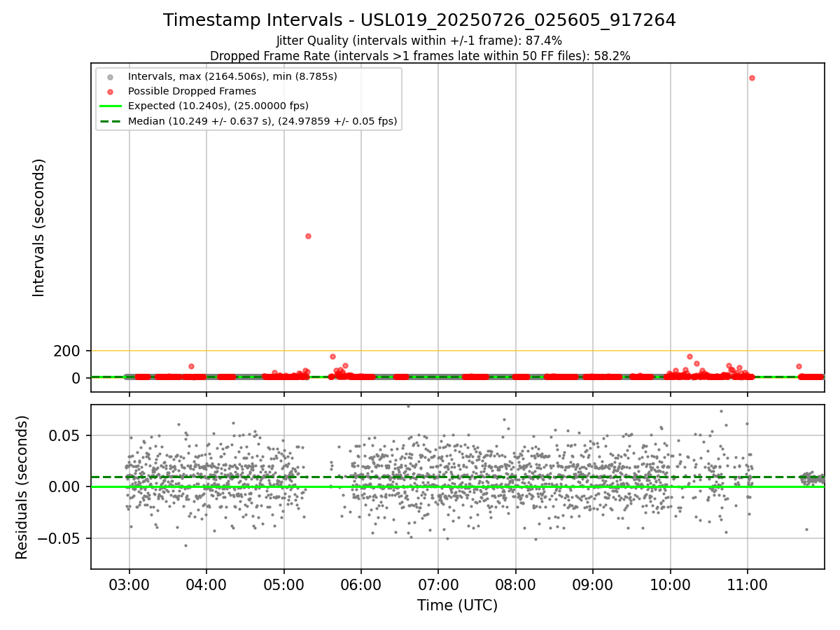Screen dimensions: 840x630
Task: Click the 0.00 residuals tick label
Action: [x=66, y=486]
